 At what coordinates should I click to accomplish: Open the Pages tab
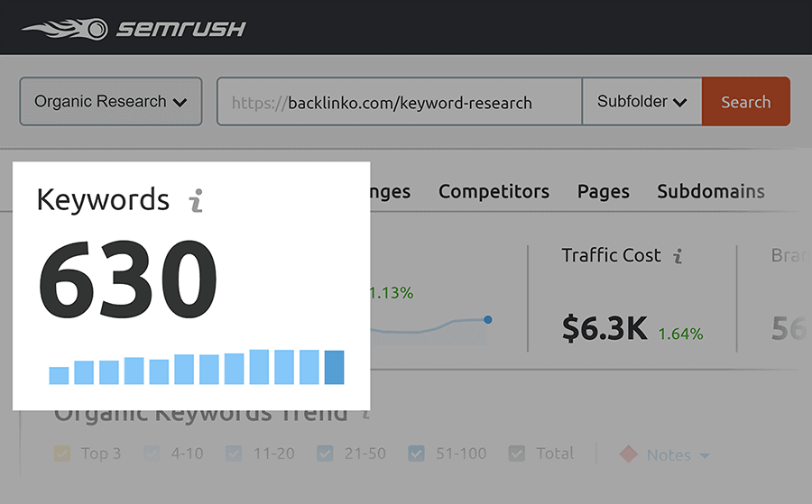603,192
